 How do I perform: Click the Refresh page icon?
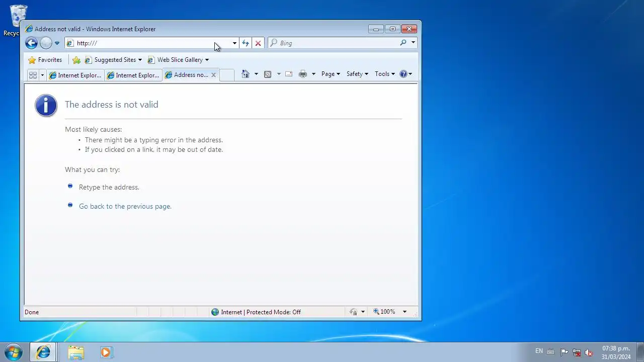245,43
